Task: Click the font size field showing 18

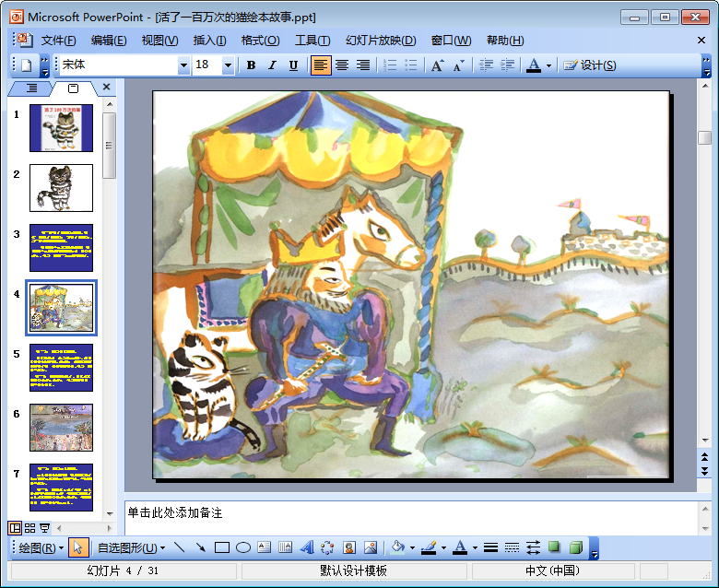Action: (207, 65)
